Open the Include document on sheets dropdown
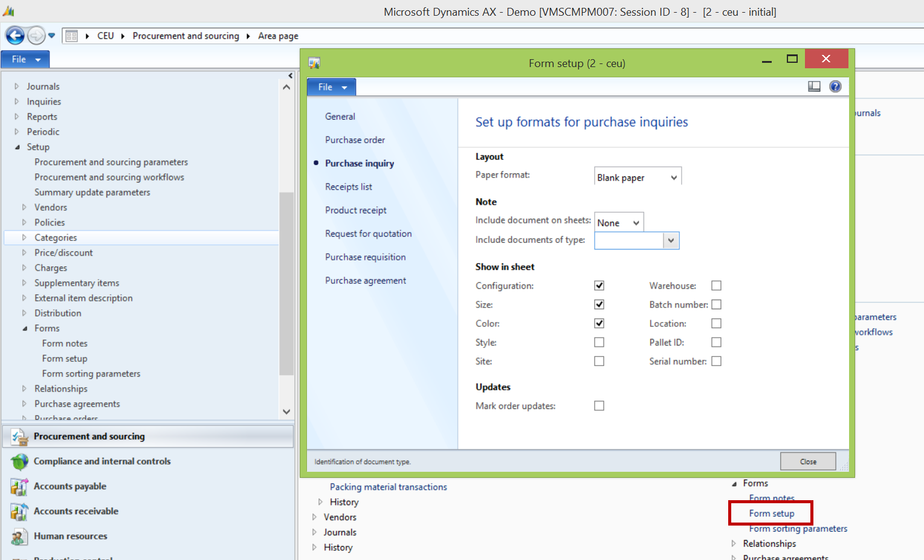This screenshot has height=560, width=924. click(x=636, y=222)
